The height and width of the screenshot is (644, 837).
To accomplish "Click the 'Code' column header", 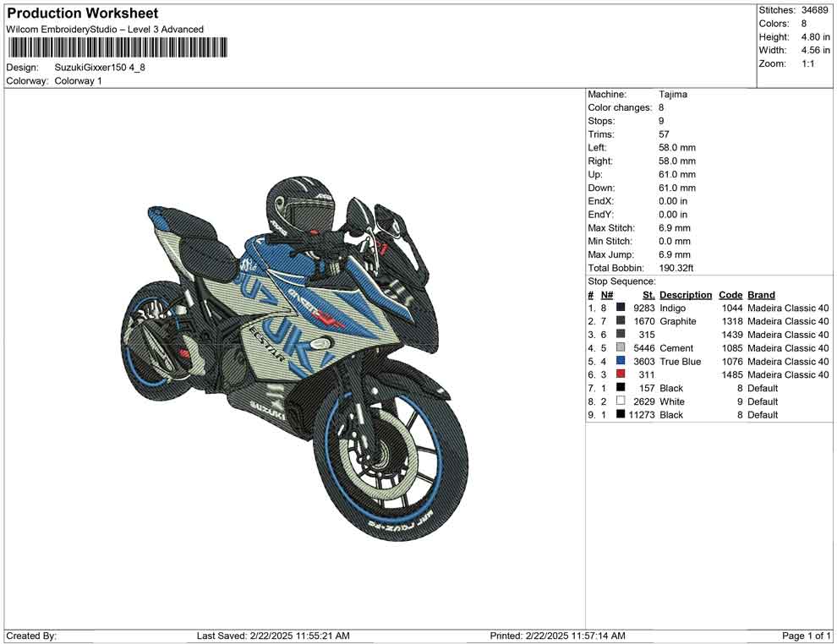I will tap(730, 294).
